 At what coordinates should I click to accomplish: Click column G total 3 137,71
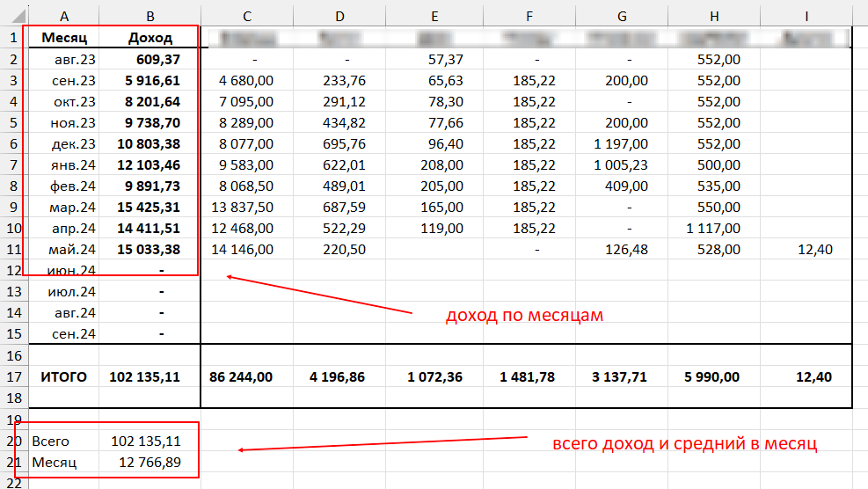tap(622, 376)
